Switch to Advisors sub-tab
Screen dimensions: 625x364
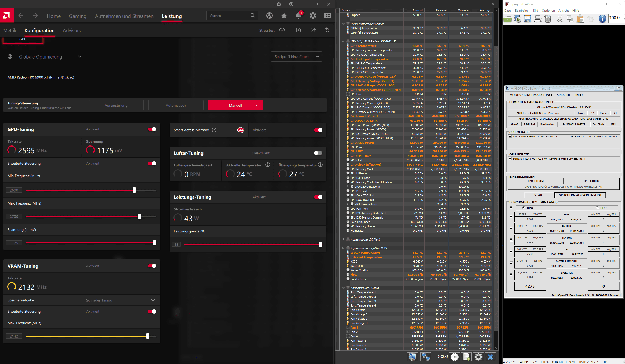[x=72, y=30]
